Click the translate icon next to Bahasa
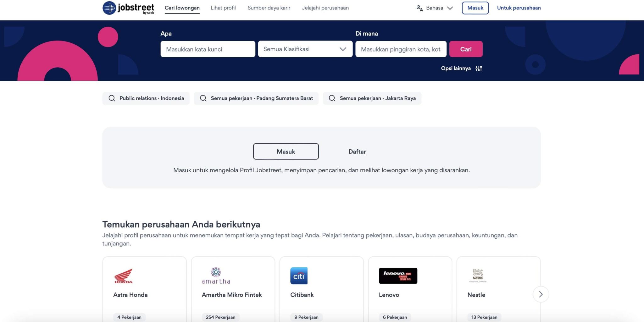 coord(419,8)
